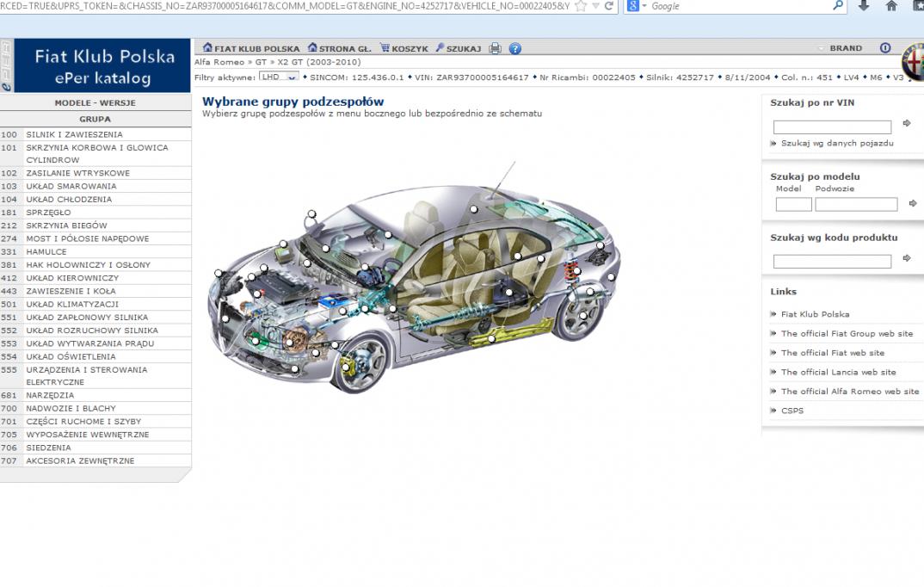924x587 pixels.
Task: Select group 104 UKŁAD CHŁODZENIA
Action: coord(95,199)
